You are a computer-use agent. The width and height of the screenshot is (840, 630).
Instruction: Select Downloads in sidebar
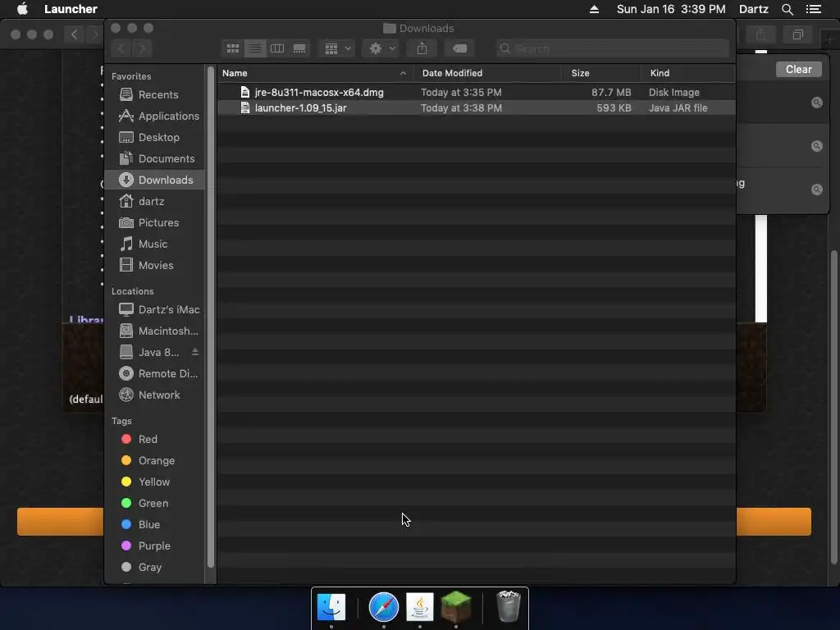tap(154, 180)
